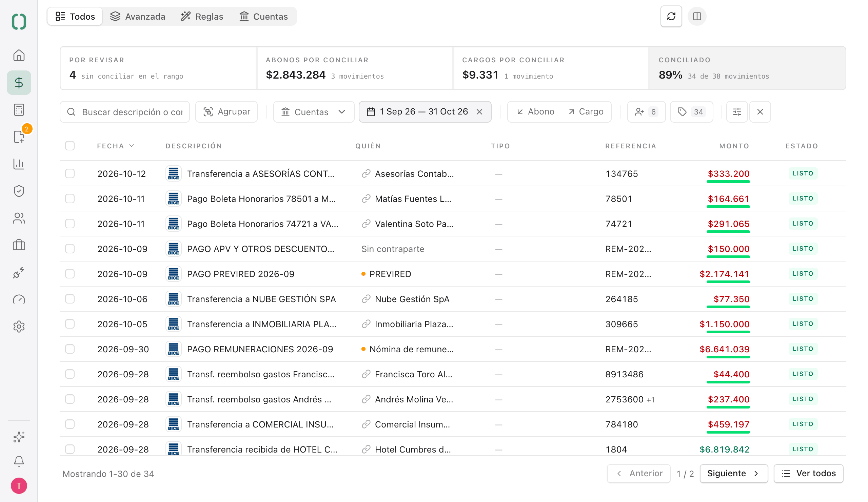Check the Pago Boleta Honorarios 78501 checkbox
This screenshot has height=502, width=868.
(x=70, y=198)
